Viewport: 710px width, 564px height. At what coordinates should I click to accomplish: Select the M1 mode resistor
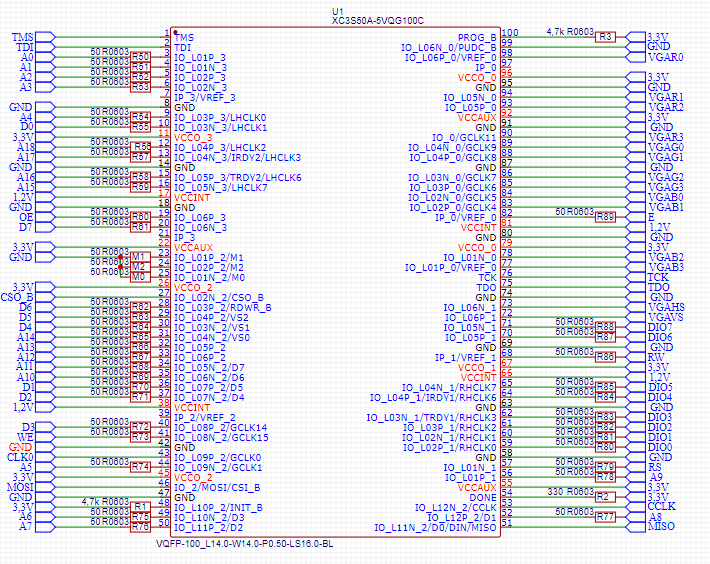pos(138,257)
